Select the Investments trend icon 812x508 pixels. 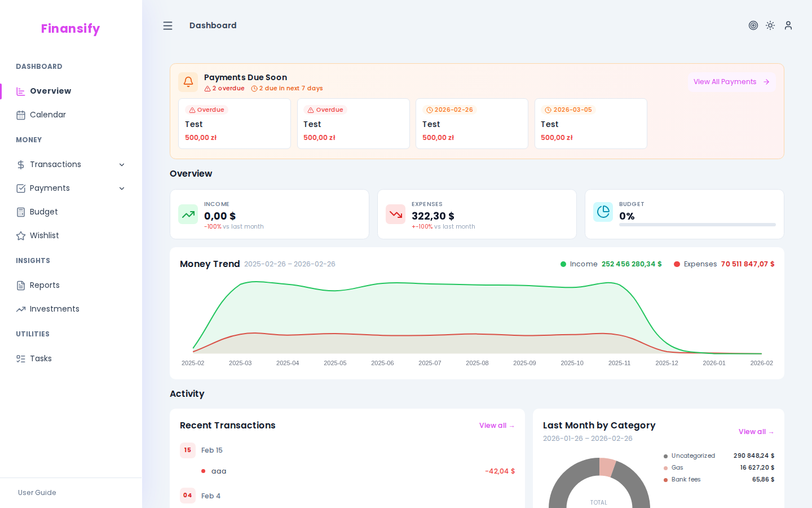[20, 309]
